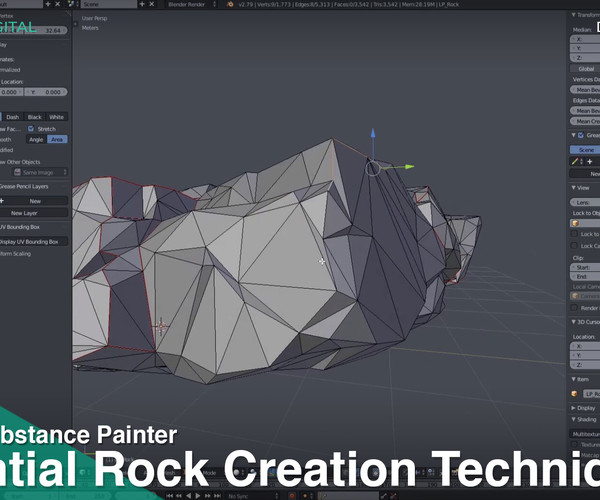Open the scene browse icon beside Scene field

click(x=72, y=4)
